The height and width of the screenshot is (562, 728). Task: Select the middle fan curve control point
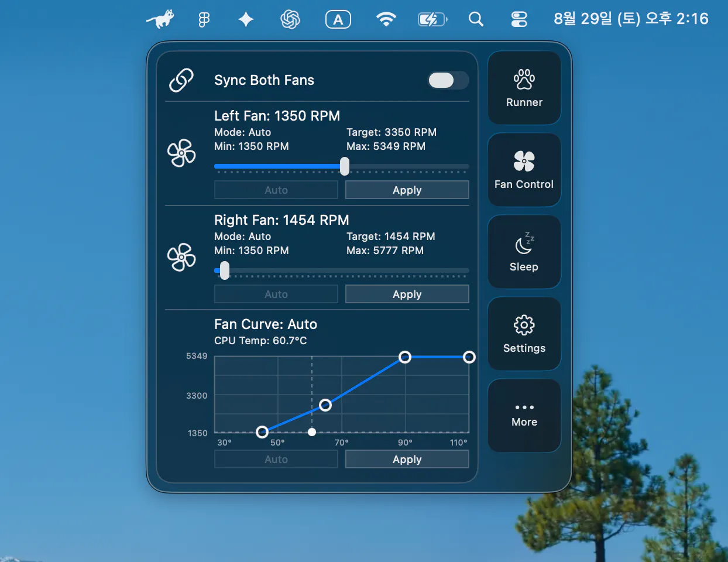click(325, 405)
